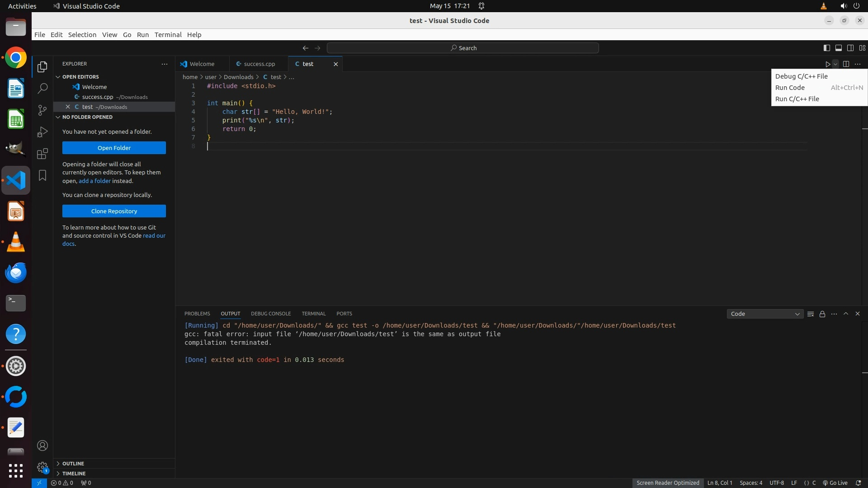Toggle the bottom panel layout button
Screen dimensions: 868x488
tap(838, 48)
